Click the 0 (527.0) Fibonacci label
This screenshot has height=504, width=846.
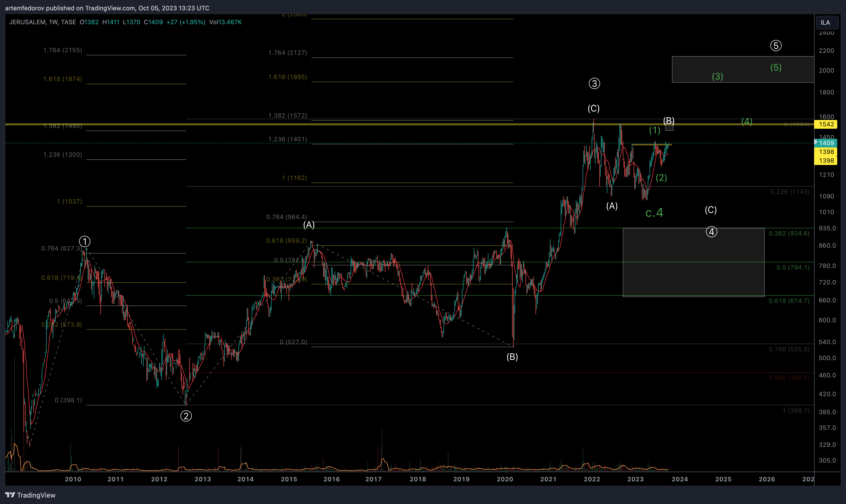pyautogui.click(x=293, y=342)
